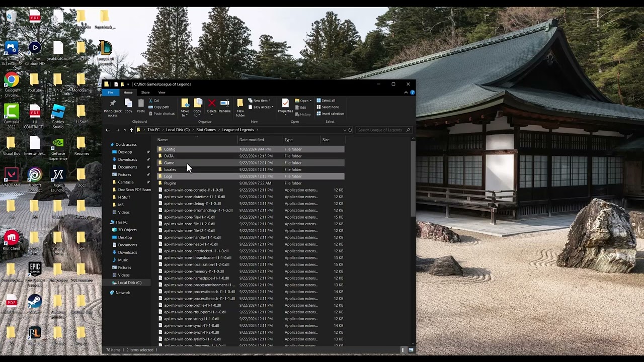Click the Rename icon
Screen dimensions: 644x362
tap(225, 103)
